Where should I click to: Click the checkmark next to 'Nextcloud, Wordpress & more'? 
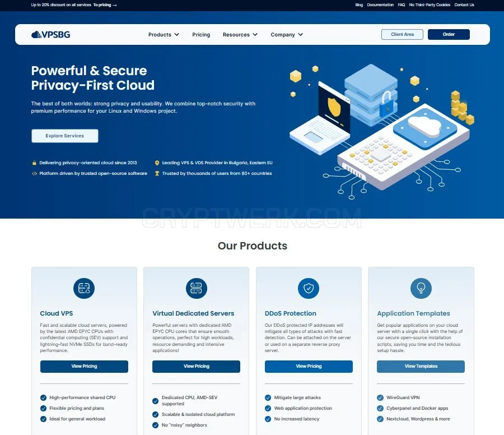click(x=380, y=419)
